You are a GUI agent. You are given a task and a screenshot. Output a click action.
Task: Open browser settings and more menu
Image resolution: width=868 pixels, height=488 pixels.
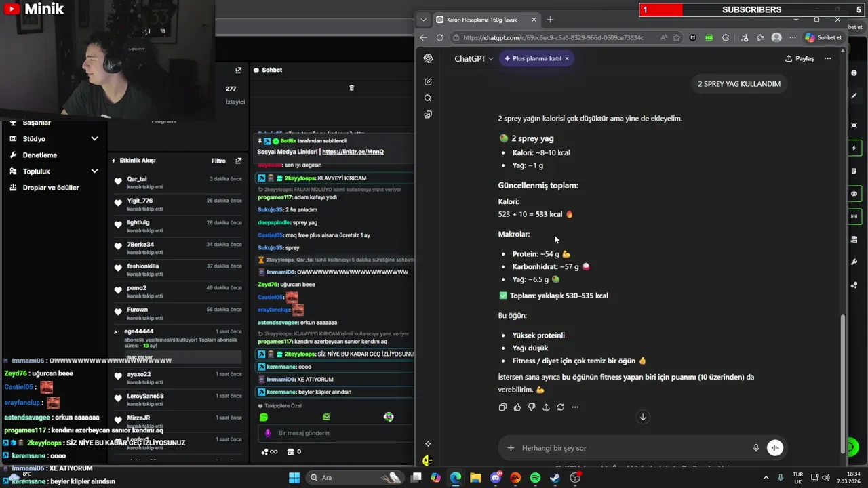(791, 38)
